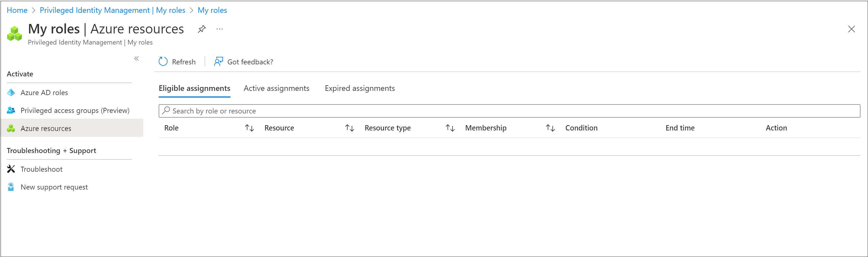Click the Refresh button label

184,62
